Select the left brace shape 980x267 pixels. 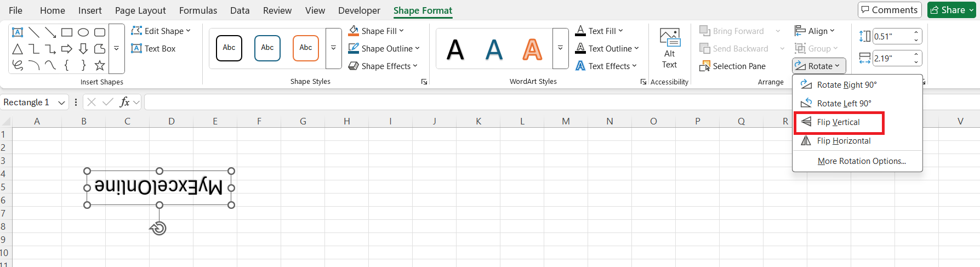(x=67, y=65)
